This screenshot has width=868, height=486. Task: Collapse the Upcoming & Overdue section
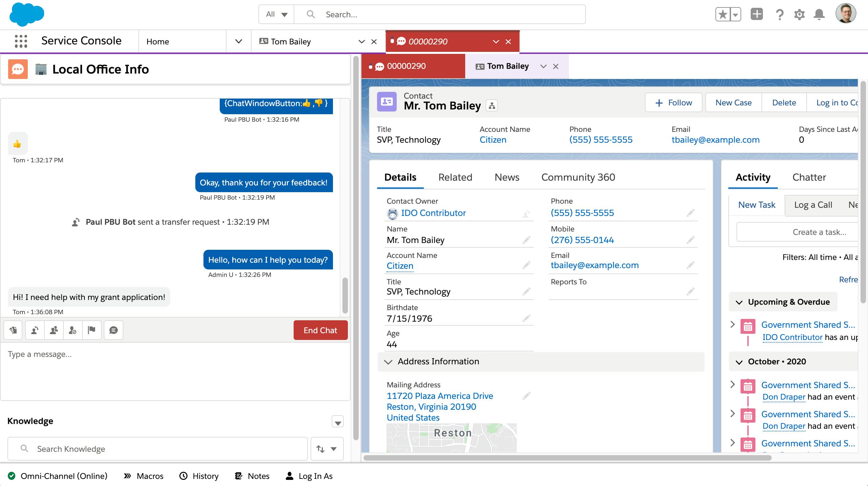(739, 302)
